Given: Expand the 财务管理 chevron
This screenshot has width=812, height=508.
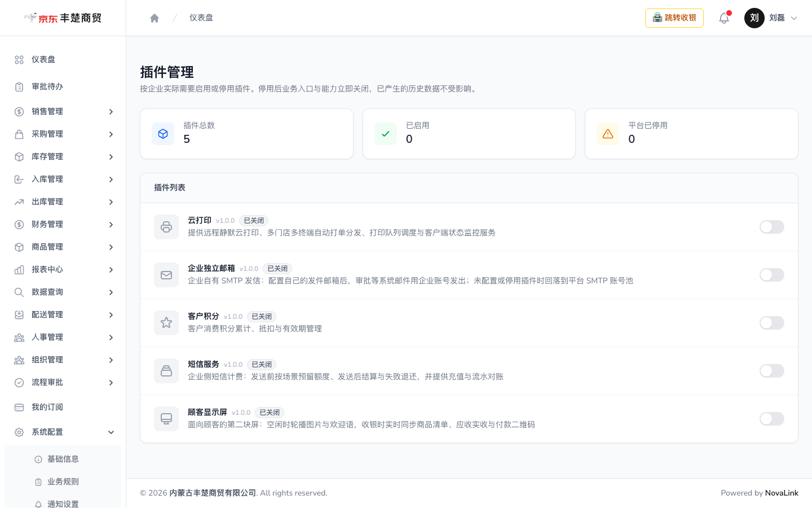Looking at the screenshot, I should tap(111, 225).
